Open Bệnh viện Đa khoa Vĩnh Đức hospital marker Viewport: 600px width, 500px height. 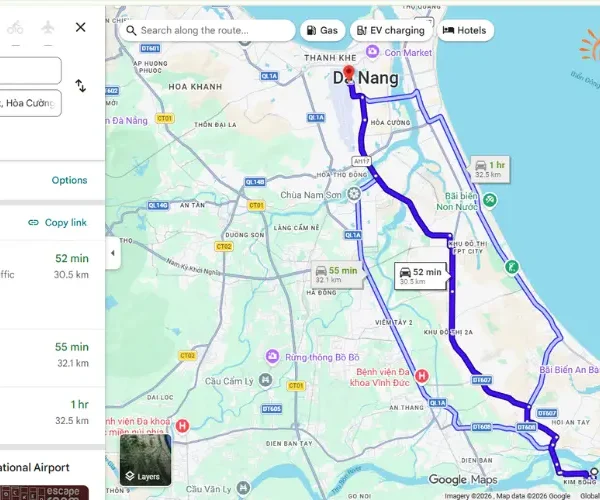(422, 375)
